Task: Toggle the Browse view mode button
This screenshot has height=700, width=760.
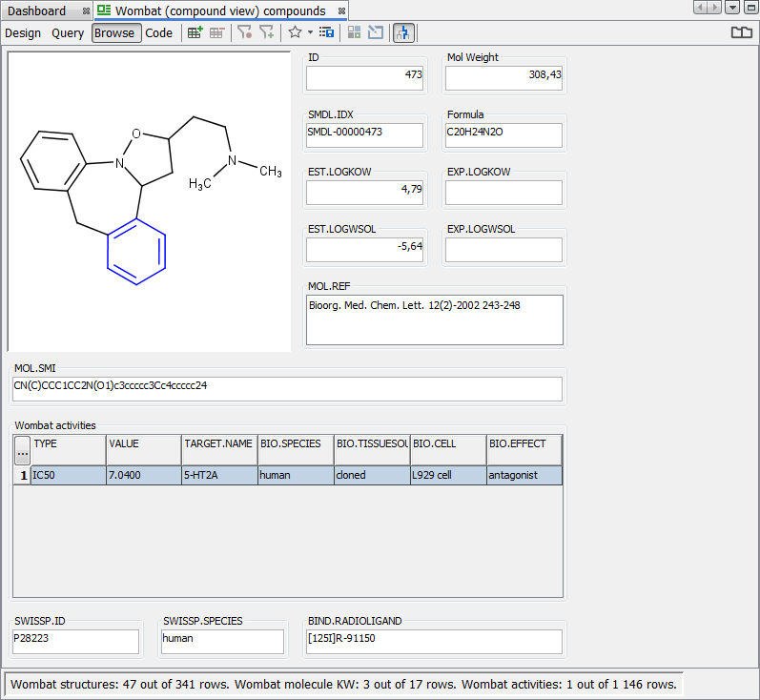Action: pyautogui.click(x=115, y=32)
